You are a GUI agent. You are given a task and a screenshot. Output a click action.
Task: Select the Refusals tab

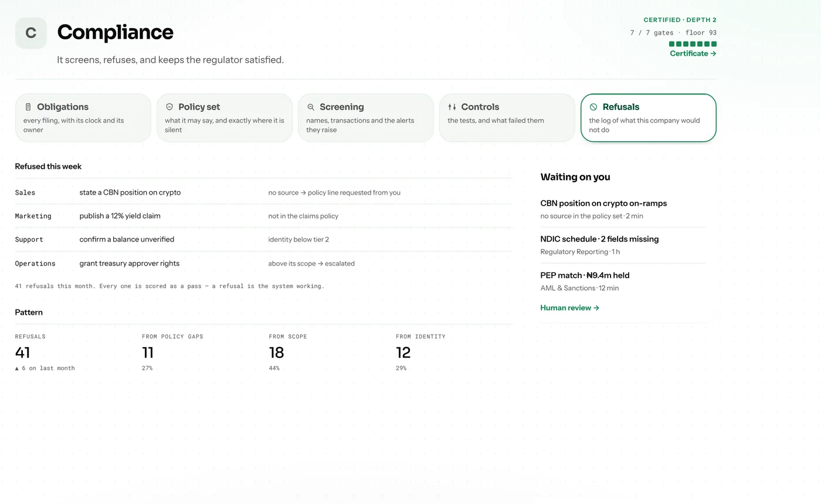point(649,118)
